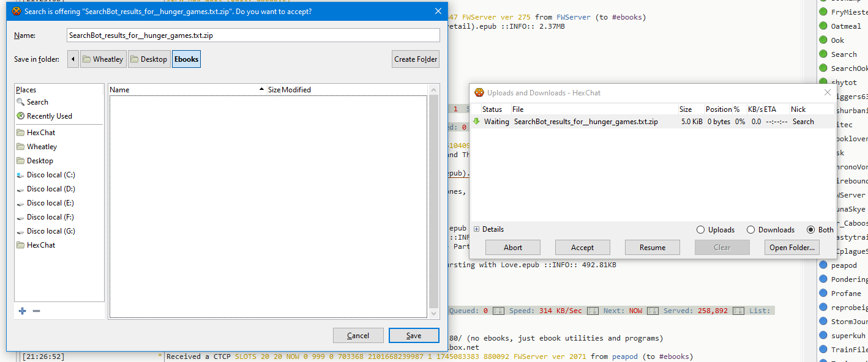The height and width of the screenshot is (362, 868).
Task: Open the Disco local (F:) drive icon
Action: pos(20,217)
